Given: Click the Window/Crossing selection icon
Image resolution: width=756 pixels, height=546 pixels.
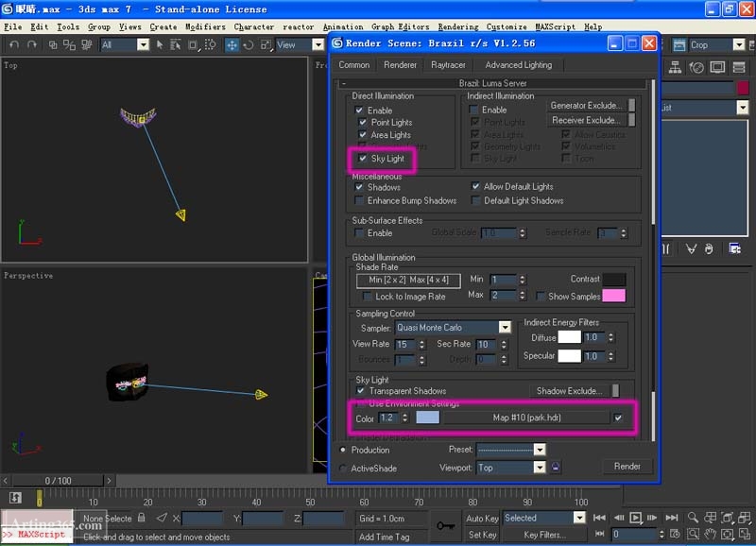Looking at the screenshot, I should click(210, 44).
